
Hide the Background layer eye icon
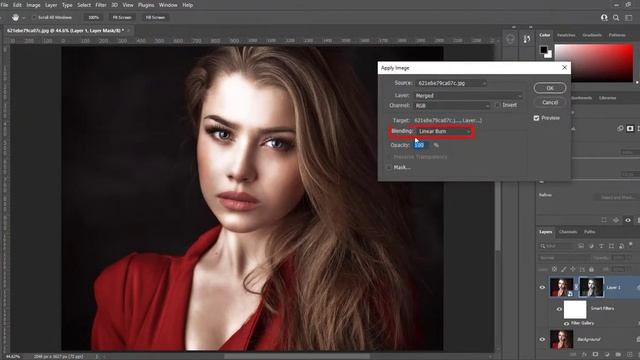click(x=542, y=339)
